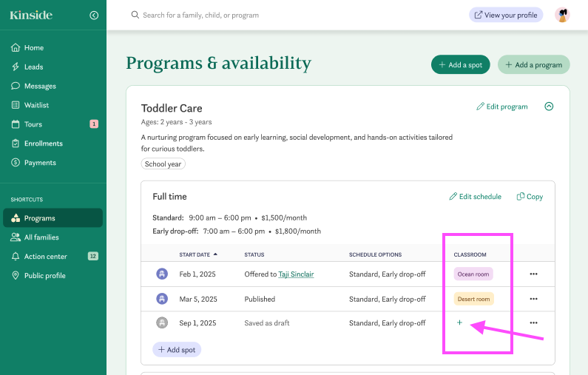Open more options for Sep 1, 2025 spot
588x375 pixels.
pos(533,322)
